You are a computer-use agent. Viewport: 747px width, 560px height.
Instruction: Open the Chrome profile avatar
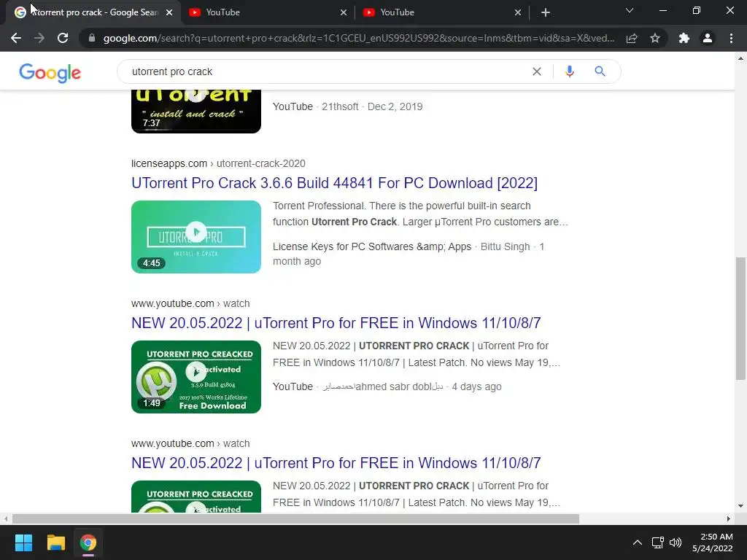tap(708, 38)
